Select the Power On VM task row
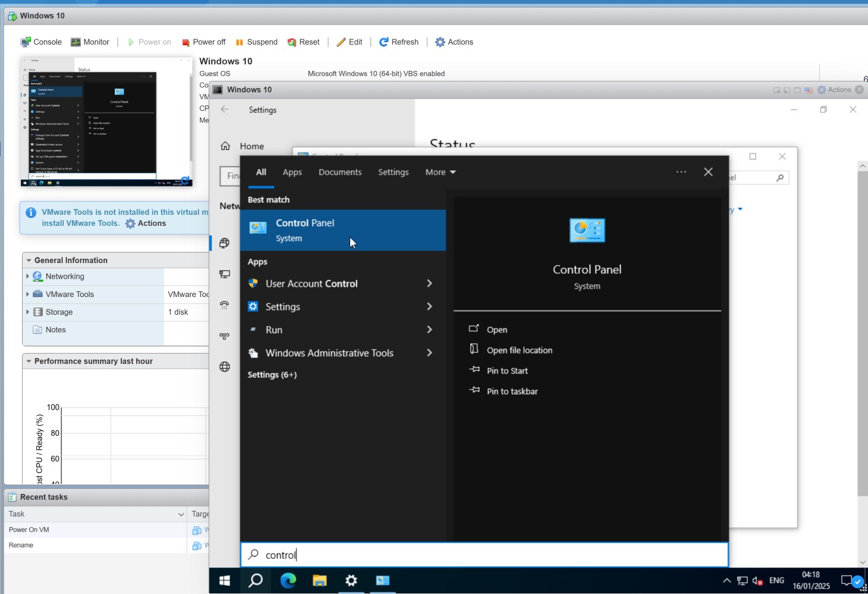The image size is (868, 594). click(96, 530)
